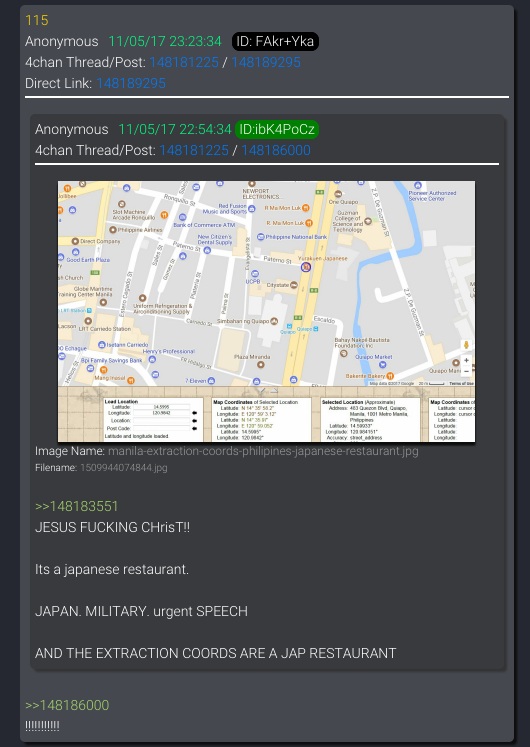The width and height of the screenshot is (530, 747).
Task: Click the Street View pegman icon on the map
Action: tap(466, 345)
